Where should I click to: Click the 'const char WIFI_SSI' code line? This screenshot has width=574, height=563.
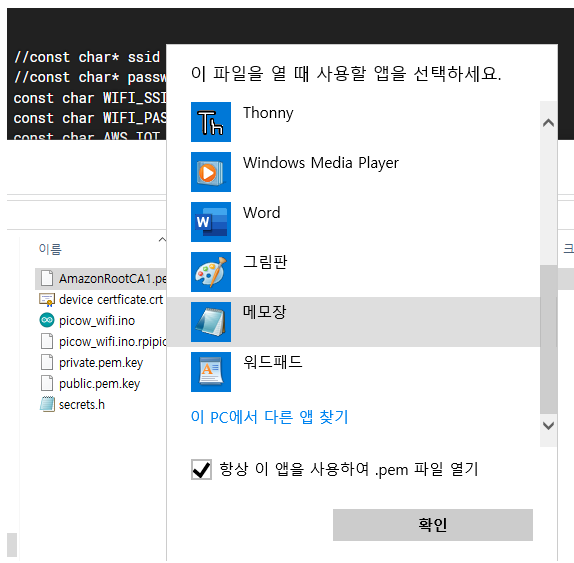[90, 98]
